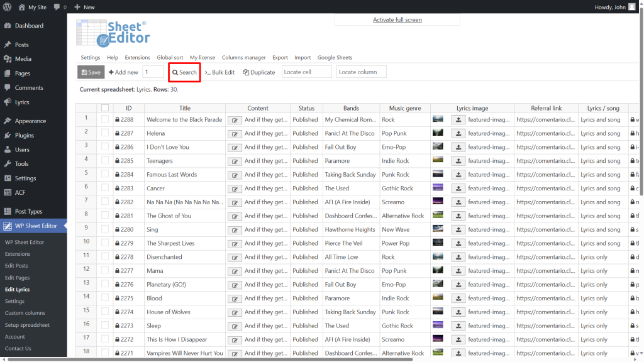Upload lyrics image for ID 2288

click(x=458, y=120)
